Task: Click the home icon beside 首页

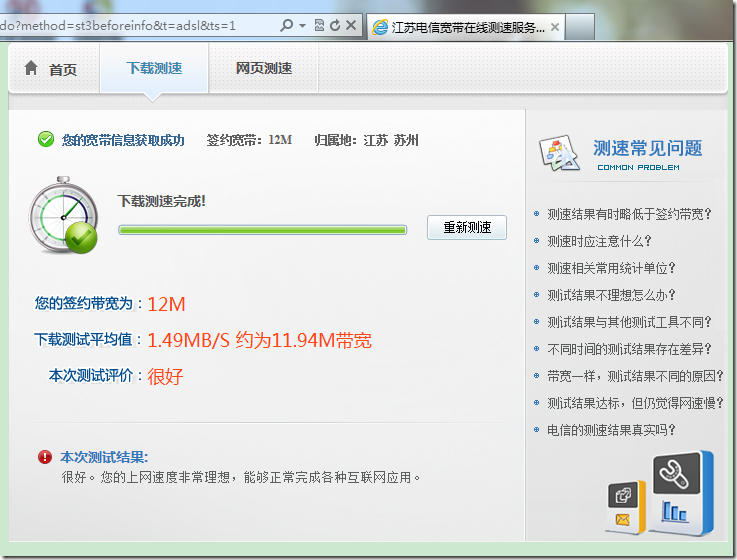Action: (x=31, y=68)
